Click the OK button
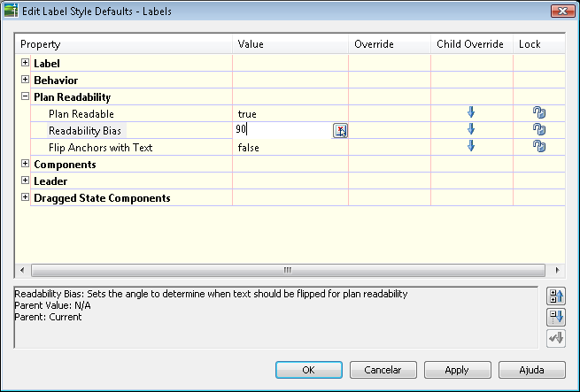 pos(309,370)
